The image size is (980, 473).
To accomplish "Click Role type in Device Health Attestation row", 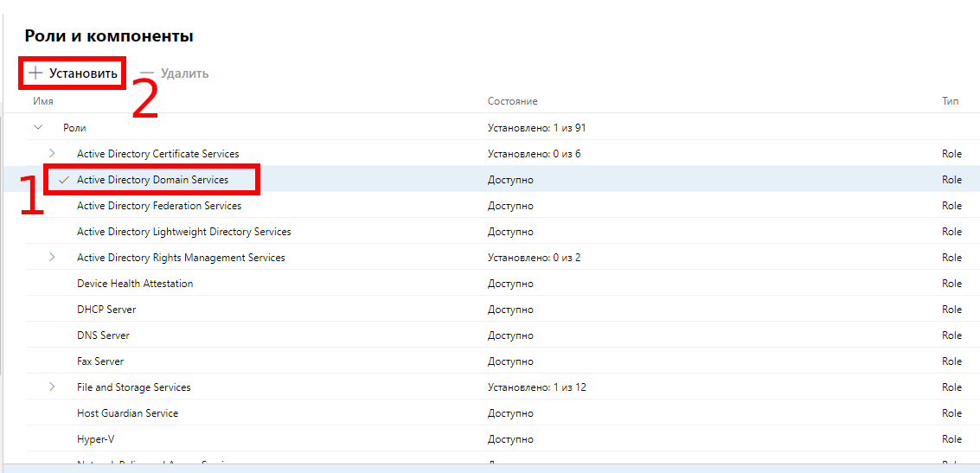I will 951,284.
